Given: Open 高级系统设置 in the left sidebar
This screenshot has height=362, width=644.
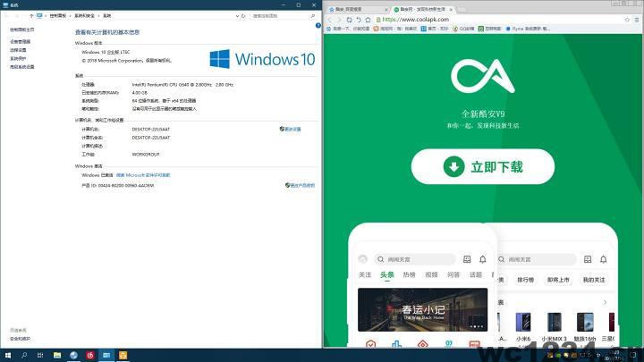Looking at the screenshot, I should pos(22,66).
